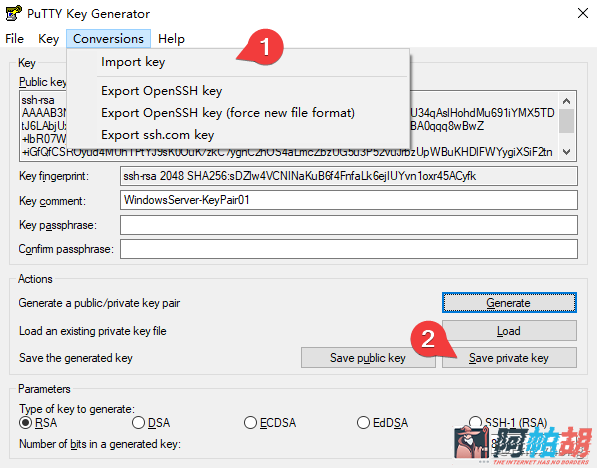Click inside the Key fingerprint field
Image resolution: width=597 pixels, height=468 pixels.
click(x=349, y=176)
